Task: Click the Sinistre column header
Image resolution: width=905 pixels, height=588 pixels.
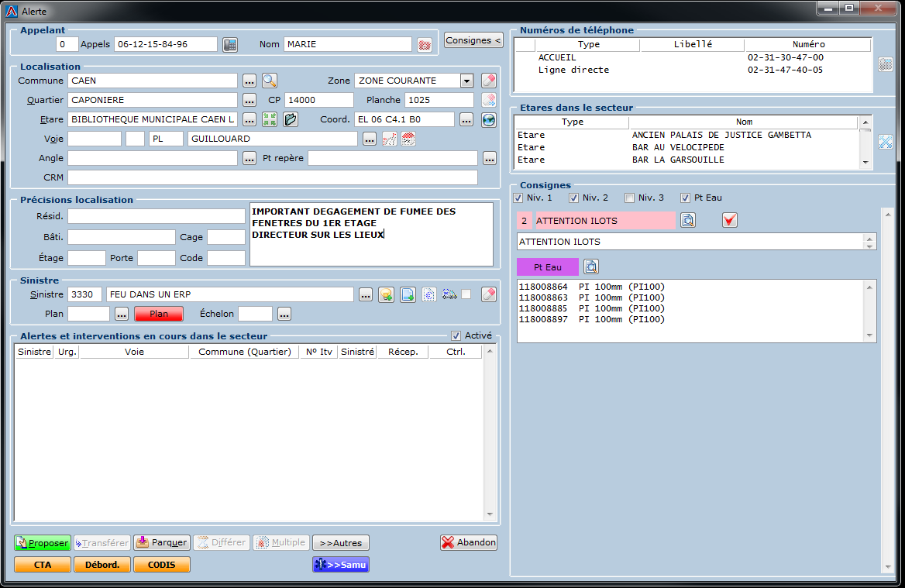Action: pyautogui.click(x=34, y=352)
